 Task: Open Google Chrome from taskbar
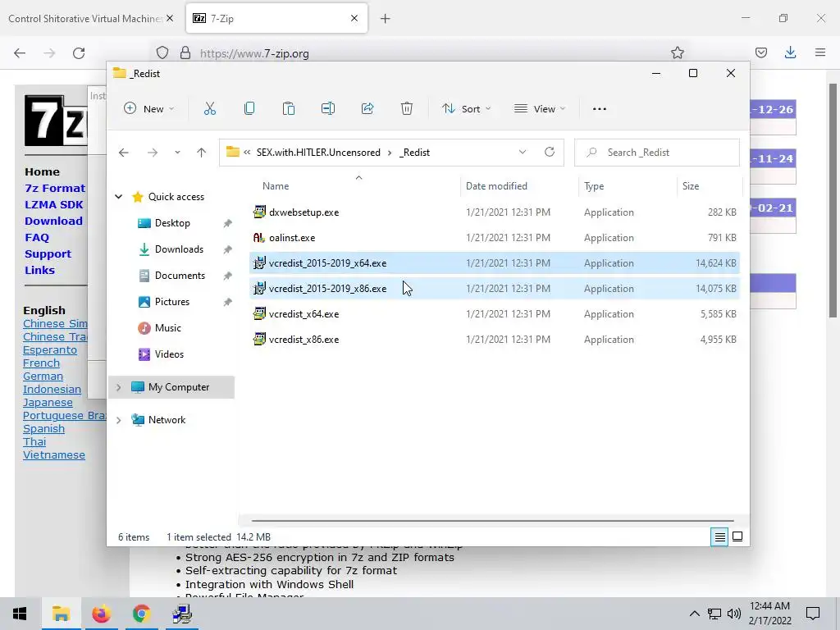pyautogui.click(x=141, y=614)
